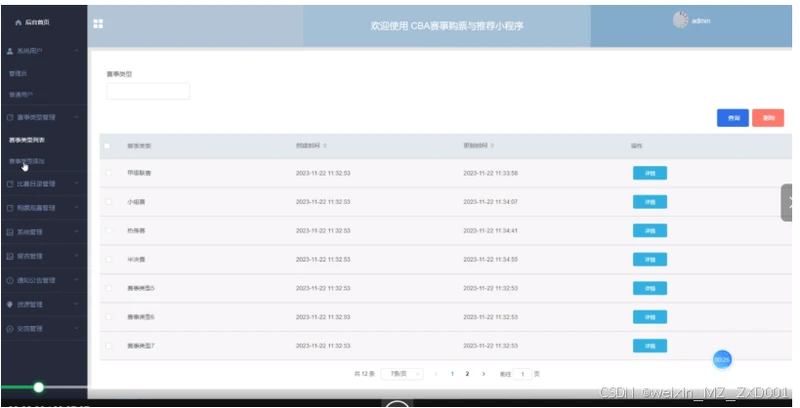Screen dimensions: 800x408
Task: Expand the menu chevron just above 系统管理
Action: (76, 208)
